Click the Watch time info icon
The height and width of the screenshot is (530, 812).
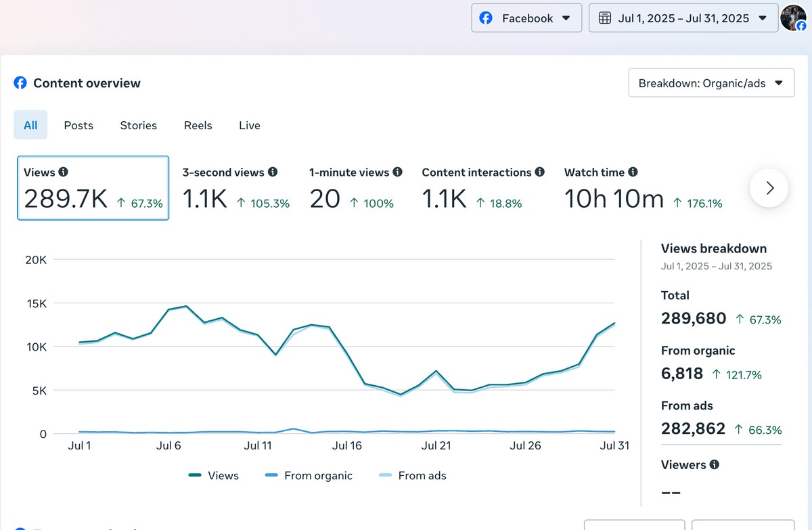[633, 173]
